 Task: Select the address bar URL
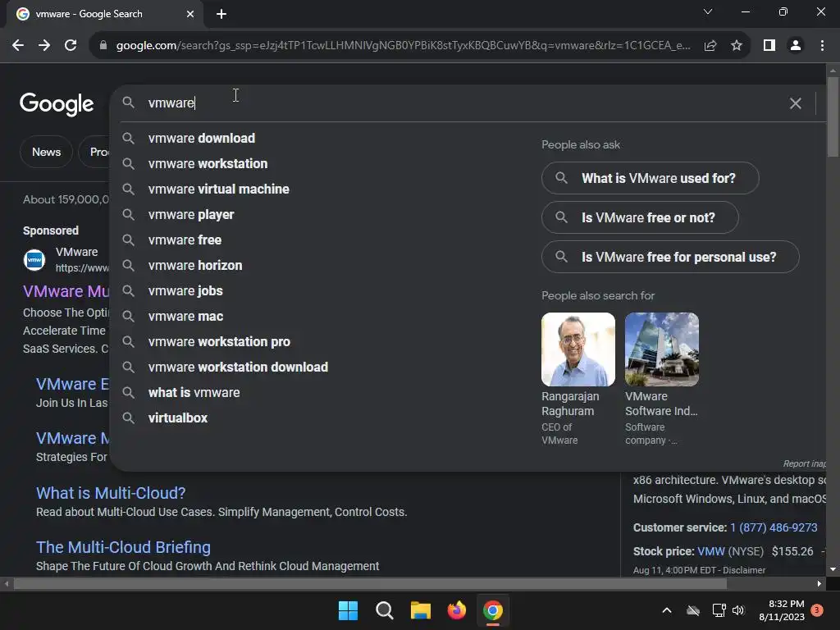coord(403,46)
